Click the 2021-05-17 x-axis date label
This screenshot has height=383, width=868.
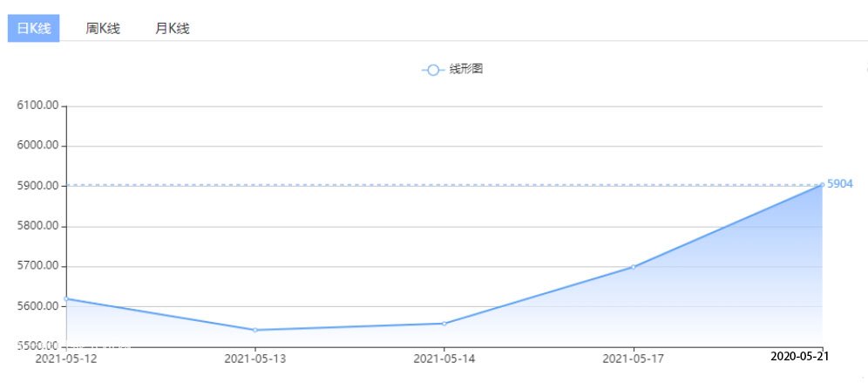[x=634, y=358]
